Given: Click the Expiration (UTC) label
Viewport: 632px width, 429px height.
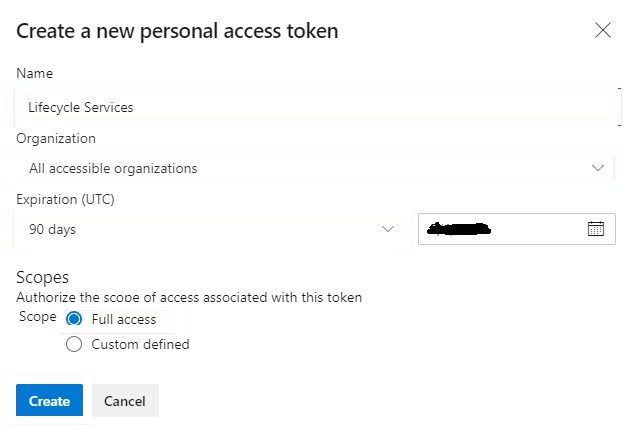Looking at the screenshot, I should pyautogui.click(x=65, y=199).
